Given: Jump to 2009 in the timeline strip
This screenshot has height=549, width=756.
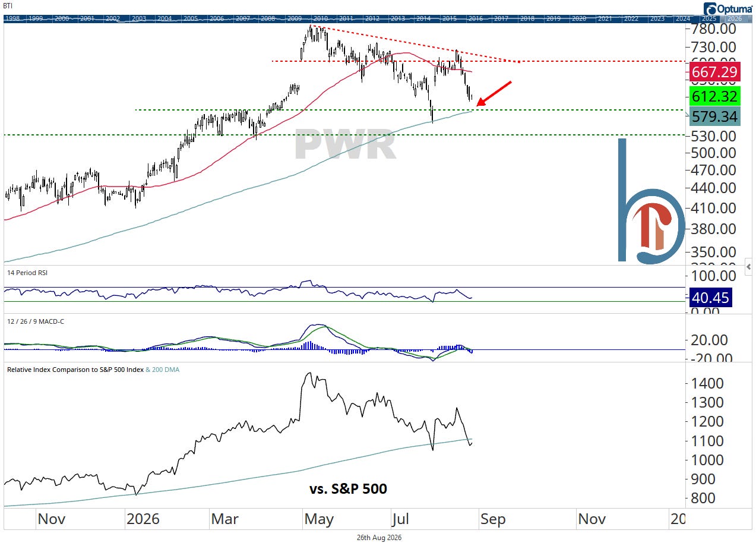Looking at the screenshot, I should [x=294, y=18].
